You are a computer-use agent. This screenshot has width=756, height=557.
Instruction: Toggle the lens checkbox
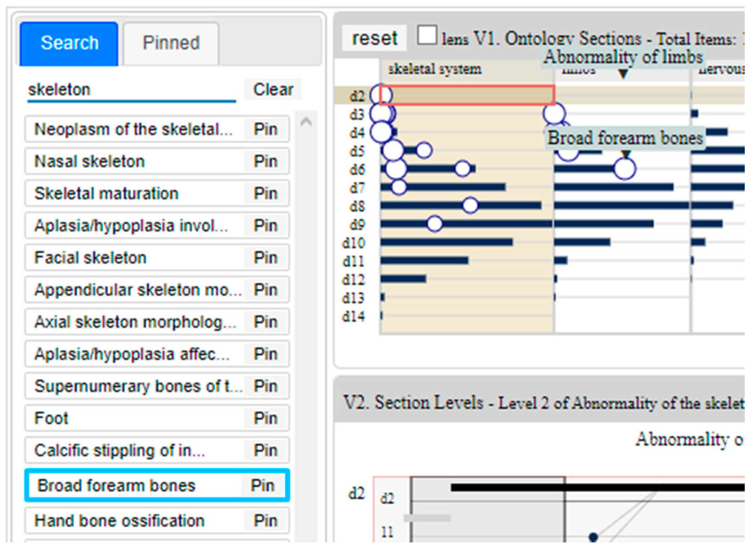coord(427,36)
